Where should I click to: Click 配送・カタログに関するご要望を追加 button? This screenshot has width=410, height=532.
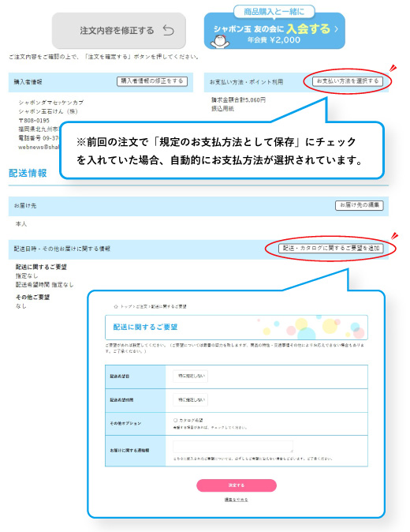(331, 249)
